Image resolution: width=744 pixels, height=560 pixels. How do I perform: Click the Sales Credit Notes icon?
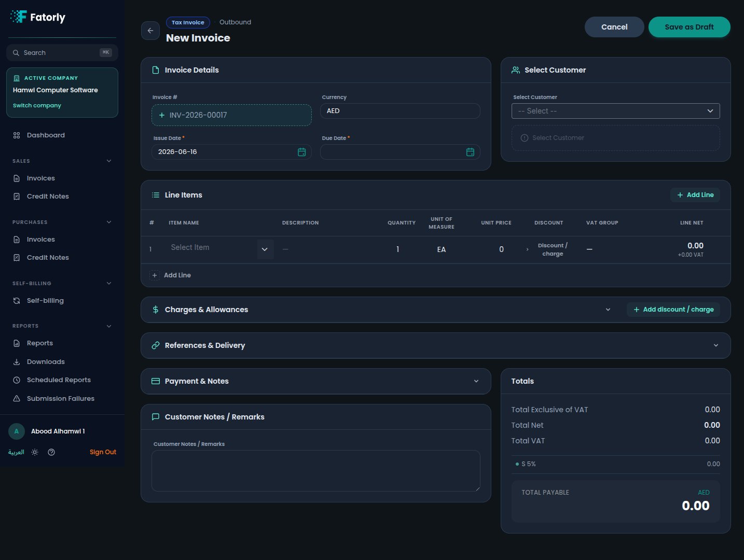17,197
